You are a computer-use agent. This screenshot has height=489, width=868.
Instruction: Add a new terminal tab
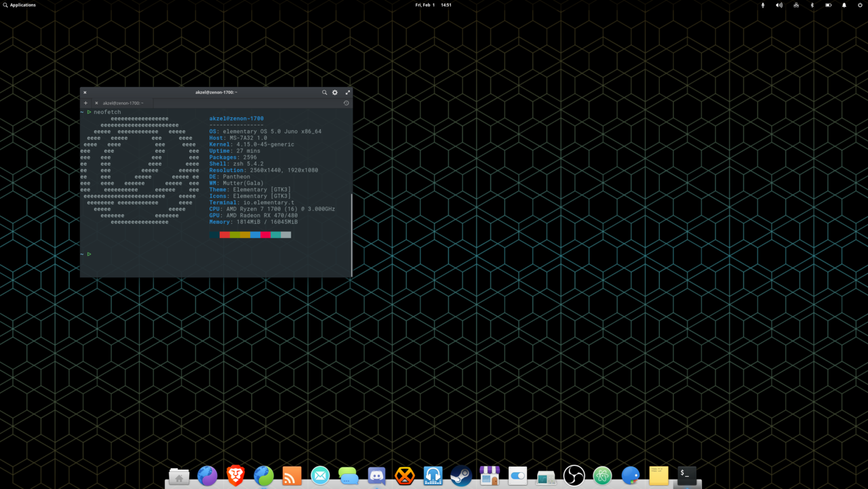[85, 103]
